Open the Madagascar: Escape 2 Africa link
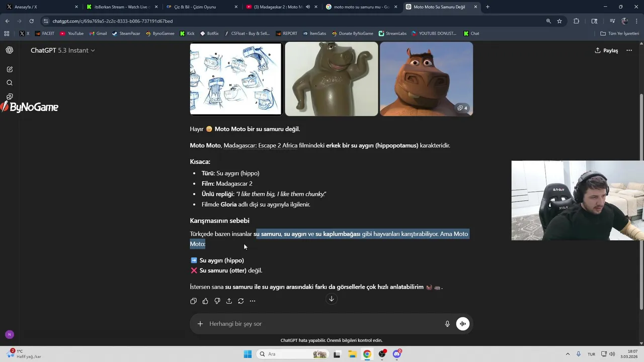 tap(260, 145)
